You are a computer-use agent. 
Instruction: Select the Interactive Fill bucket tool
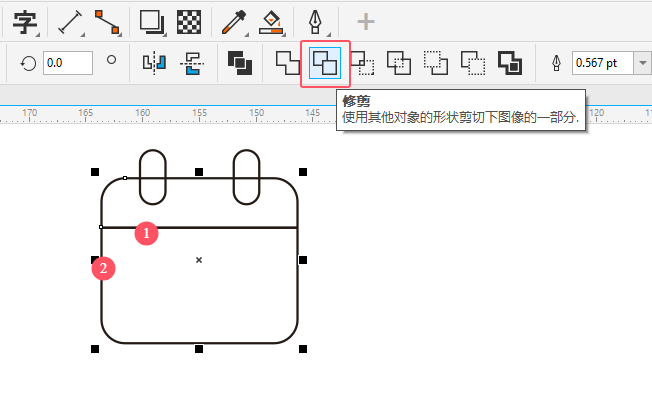point(271,22)
